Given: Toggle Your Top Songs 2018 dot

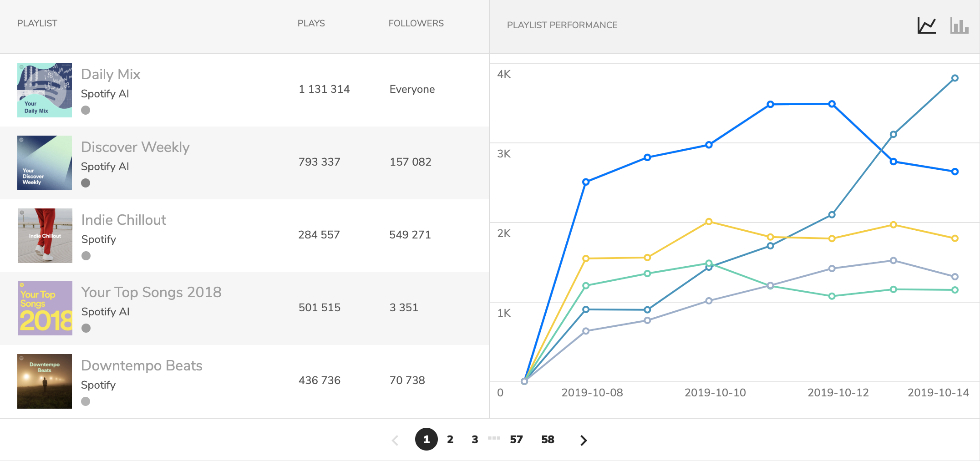Looking at the screenshot, I should pos(86,328).
